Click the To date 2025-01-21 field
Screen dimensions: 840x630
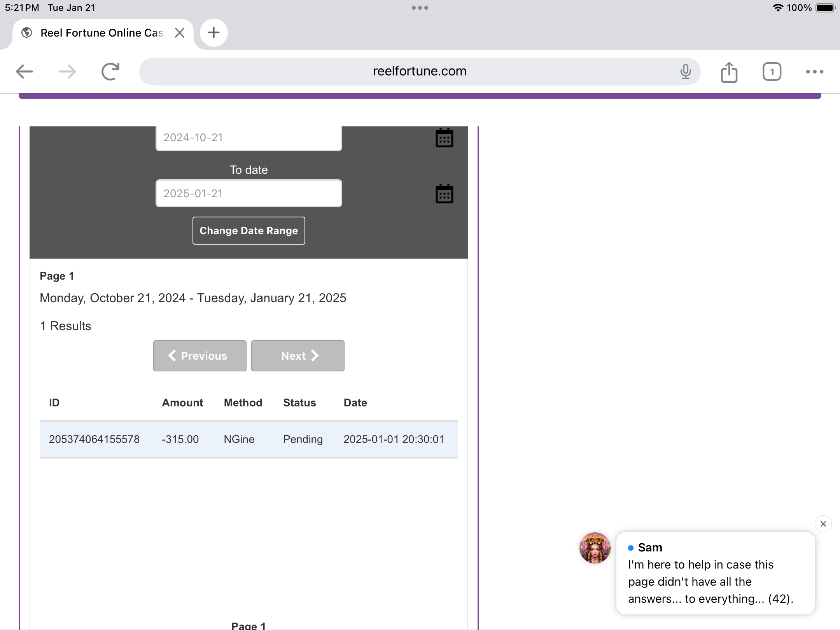249,193
